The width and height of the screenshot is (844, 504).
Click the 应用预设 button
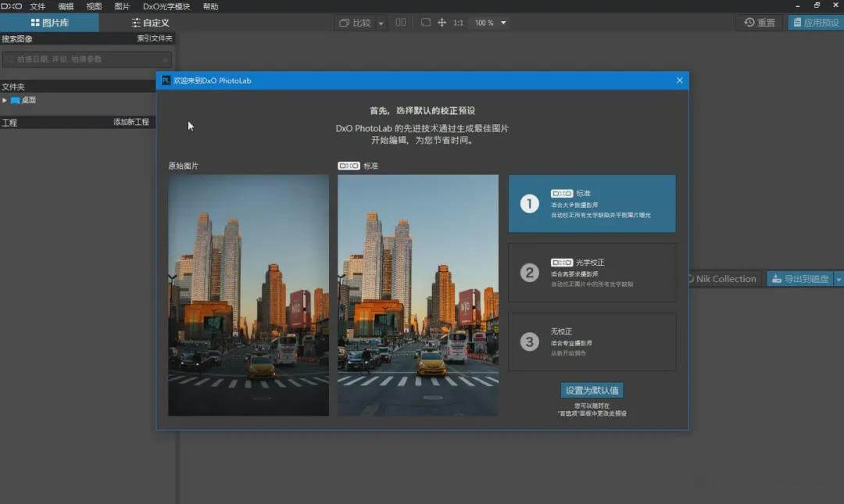point(816,23)
